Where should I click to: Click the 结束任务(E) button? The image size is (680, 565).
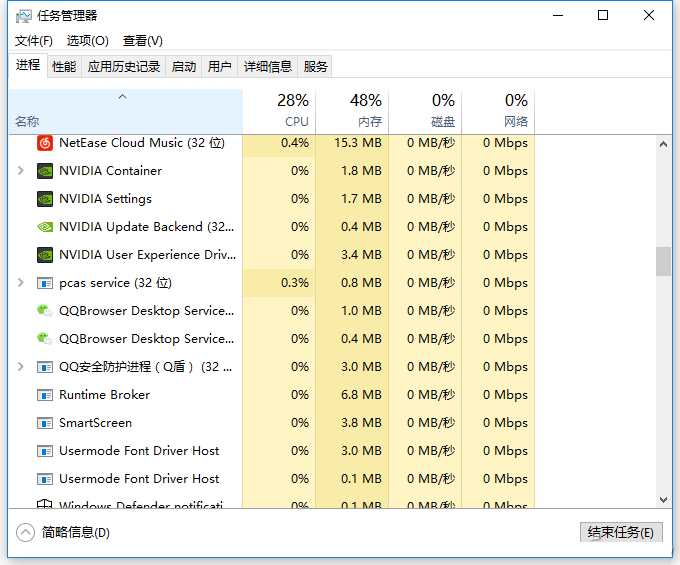(x=620, y=532)
